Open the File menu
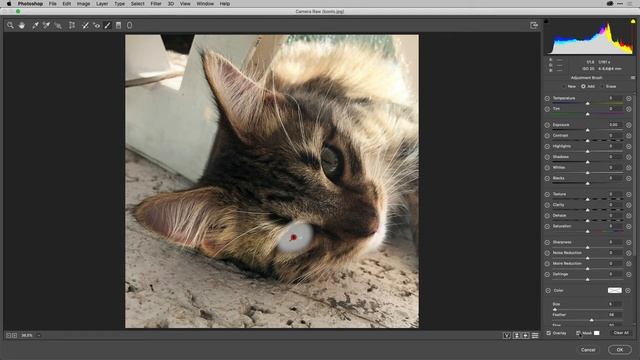This screenshot has height=360, width=640. click(x=53, y=4)
